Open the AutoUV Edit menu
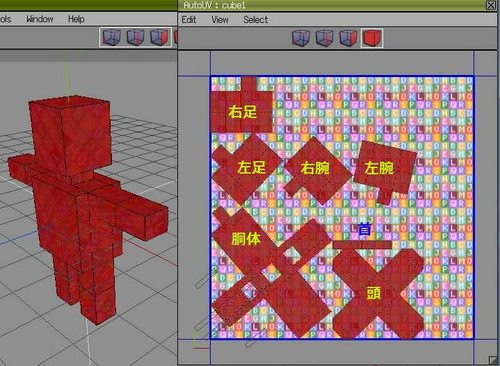This screenshot has height=366, width=500. coord(189,20)
